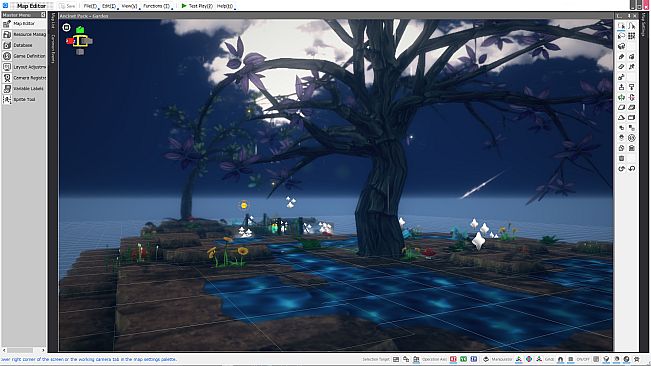This screenshot has height=366, width=651.
Task: Select the slope triangle tool
Action: point(622,117)
